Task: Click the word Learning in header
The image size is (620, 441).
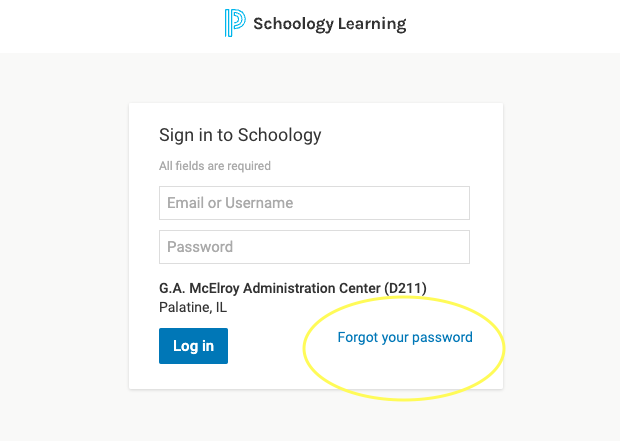Action: pos(372,24)
